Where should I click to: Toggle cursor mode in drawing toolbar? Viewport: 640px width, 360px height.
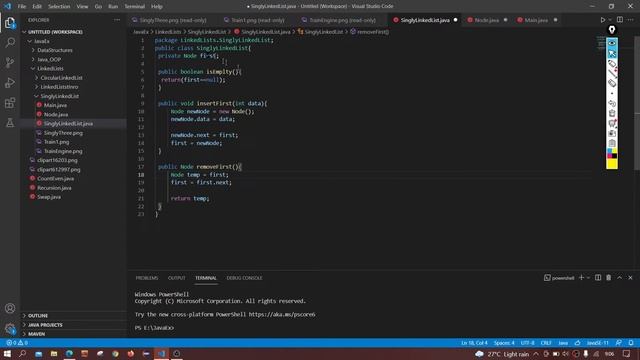pos(612,53)
